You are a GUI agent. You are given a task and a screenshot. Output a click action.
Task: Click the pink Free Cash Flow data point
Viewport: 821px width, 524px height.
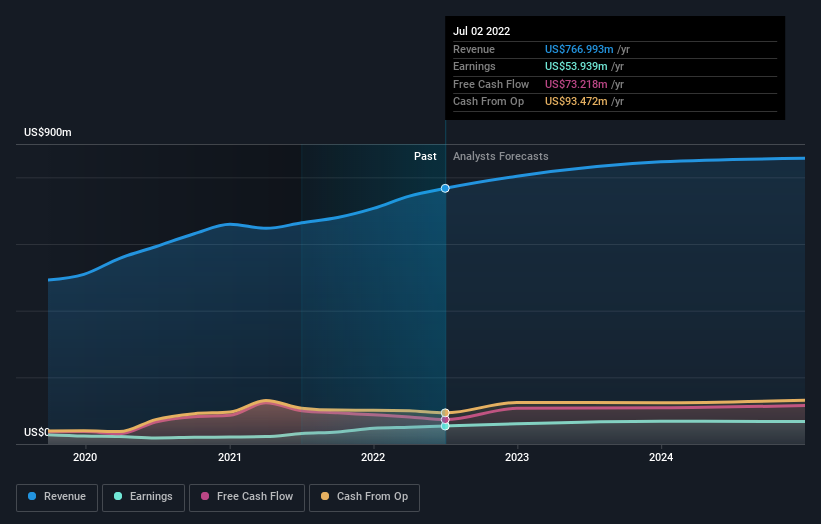click(x=445, y=420)
